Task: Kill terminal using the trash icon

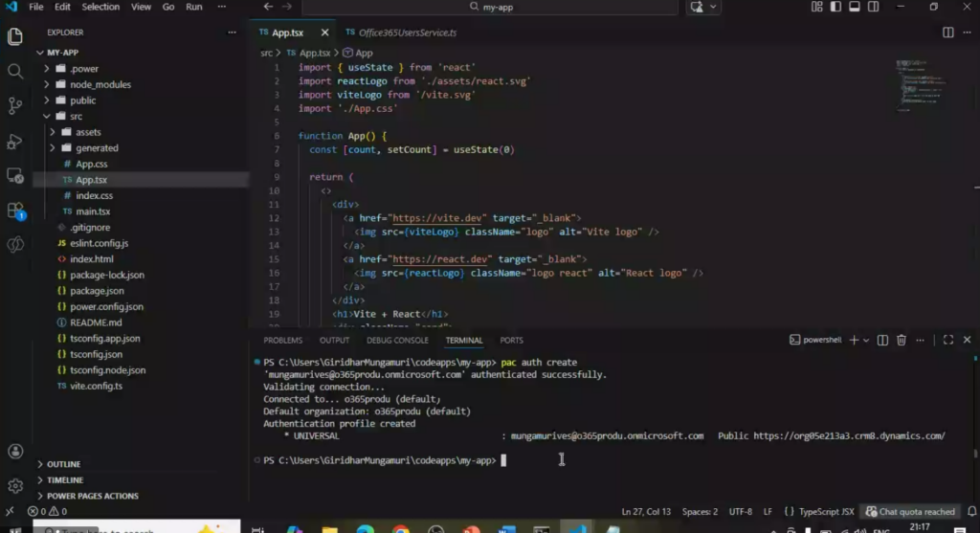Action: (901, 340)
